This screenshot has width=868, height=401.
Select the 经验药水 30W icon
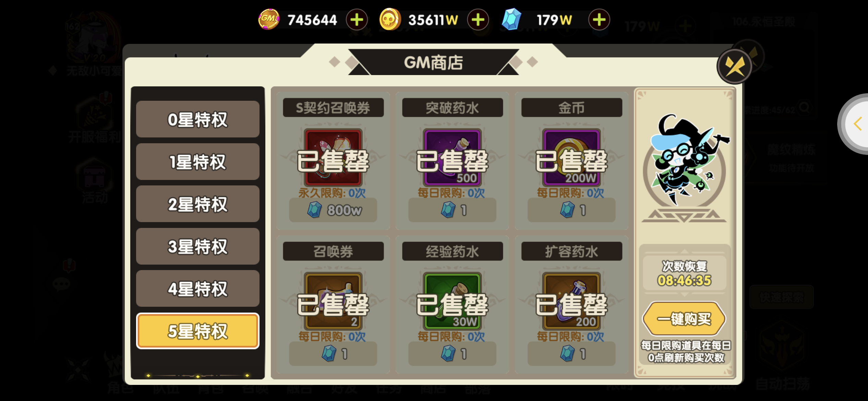tap(452, 301)
